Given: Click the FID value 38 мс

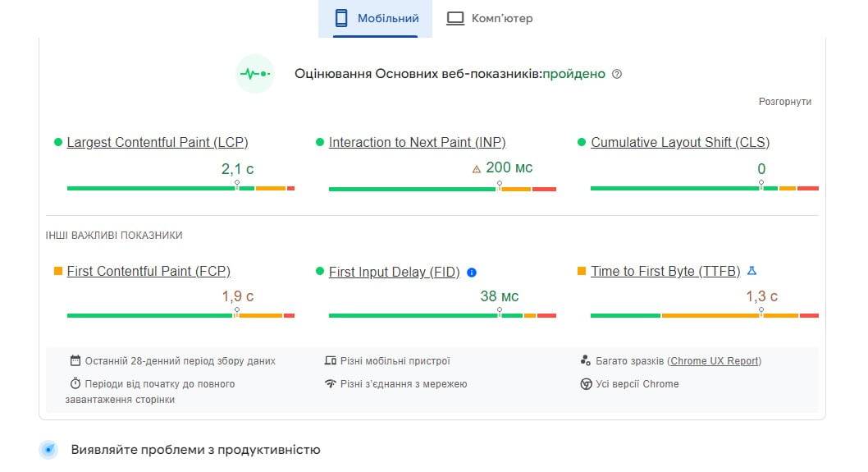Looking at the screenshot, I should 500,296.
